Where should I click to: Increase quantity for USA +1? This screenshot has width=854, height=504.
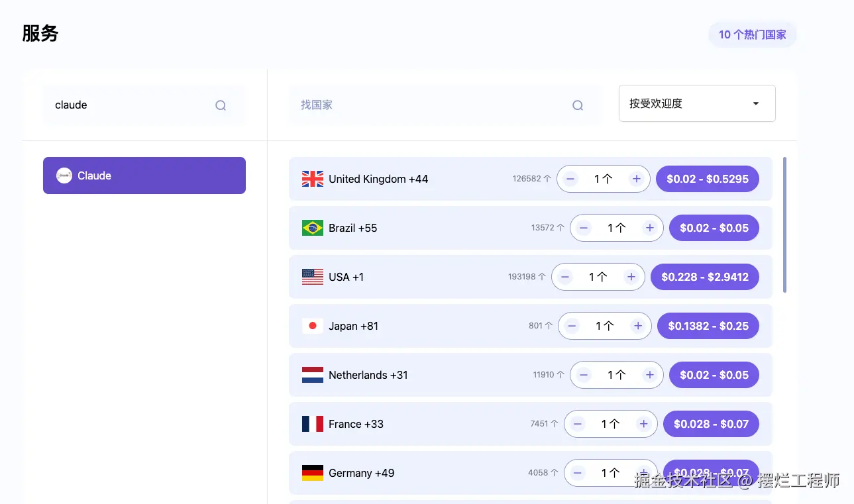(x=631, y=277)
